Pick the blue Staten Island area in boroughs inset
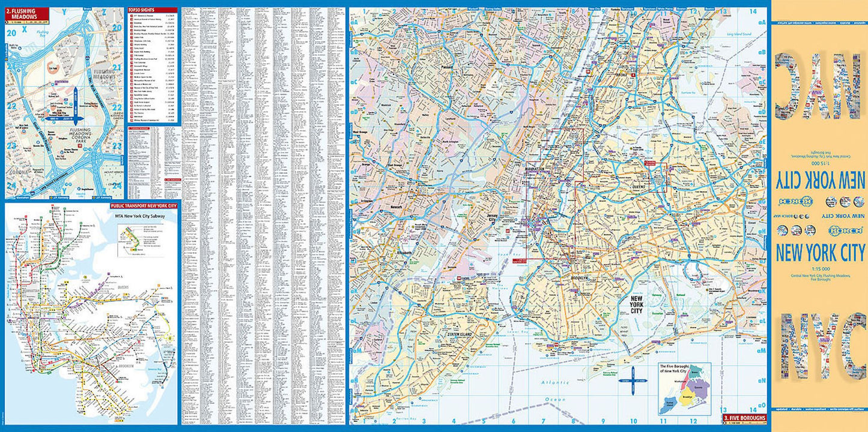 pos(667,406)
